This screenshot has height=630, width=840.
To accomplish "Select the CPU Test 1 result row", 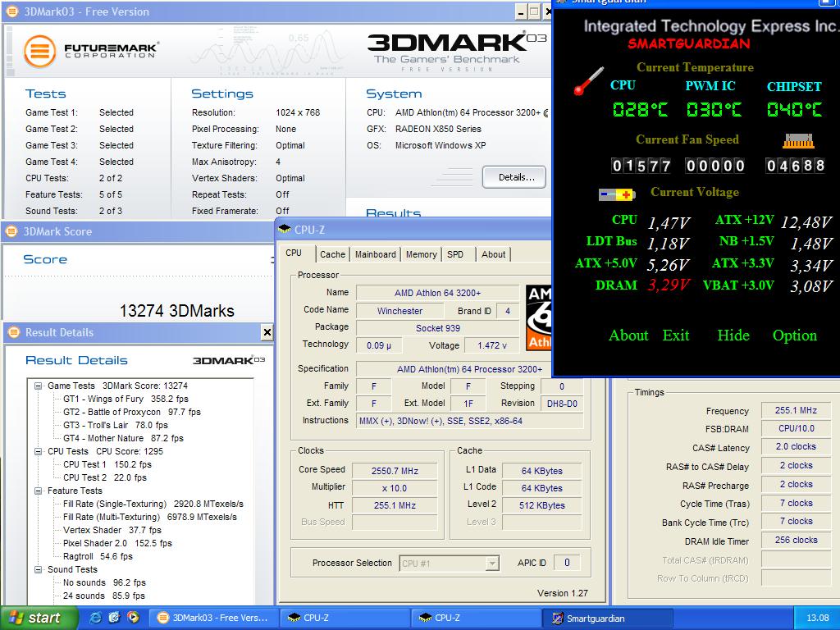I will 107,464.
